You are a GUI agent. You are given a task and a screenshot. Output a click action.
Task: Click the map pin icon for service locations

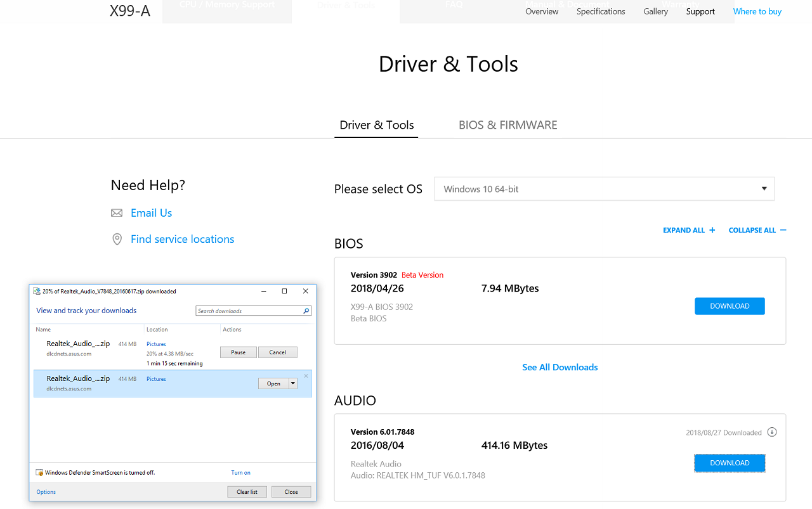pos(117,239)
